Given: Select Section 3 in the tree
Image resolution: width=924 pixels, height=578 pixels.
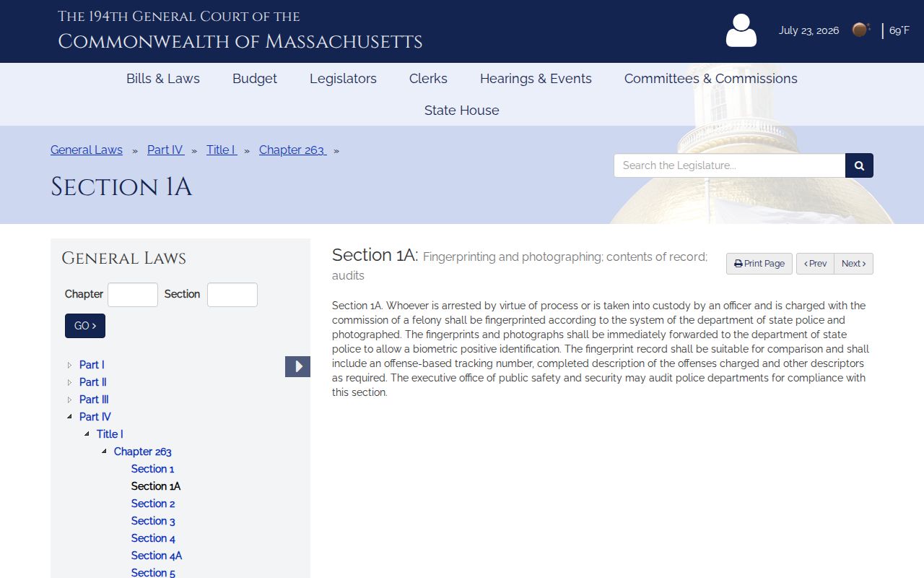Looking at the screenshot, I should 153,521.
